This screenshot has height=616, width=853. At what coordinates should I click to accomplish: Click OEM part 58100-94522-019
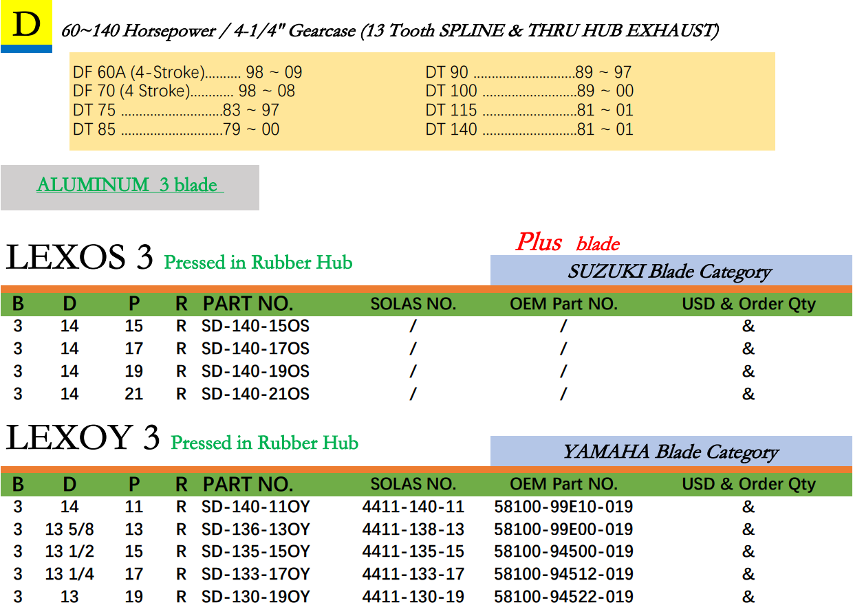563,596
